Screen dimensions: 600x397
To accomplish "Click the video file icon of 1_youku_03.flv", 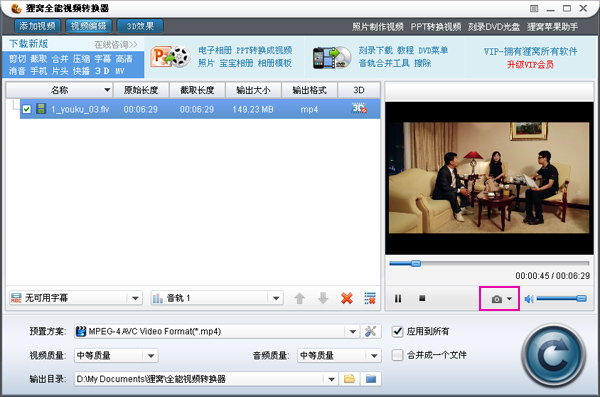I will [x=41, y=109].
